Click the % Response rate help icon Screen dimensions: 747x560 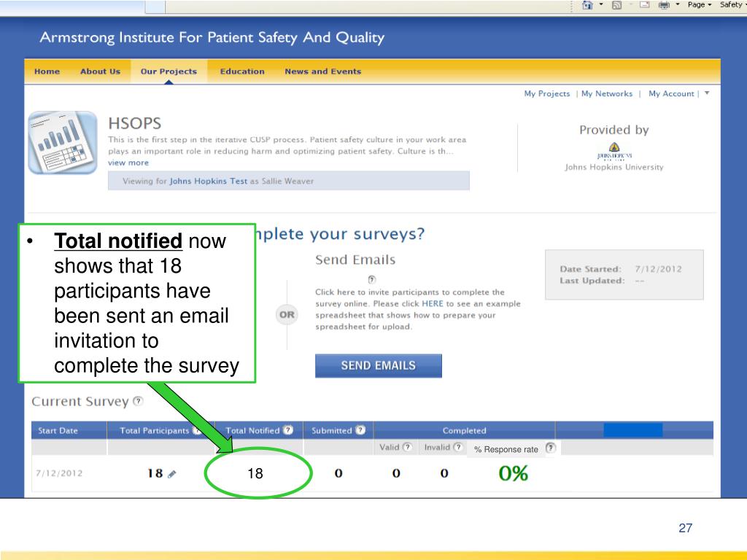coord(550,448)
